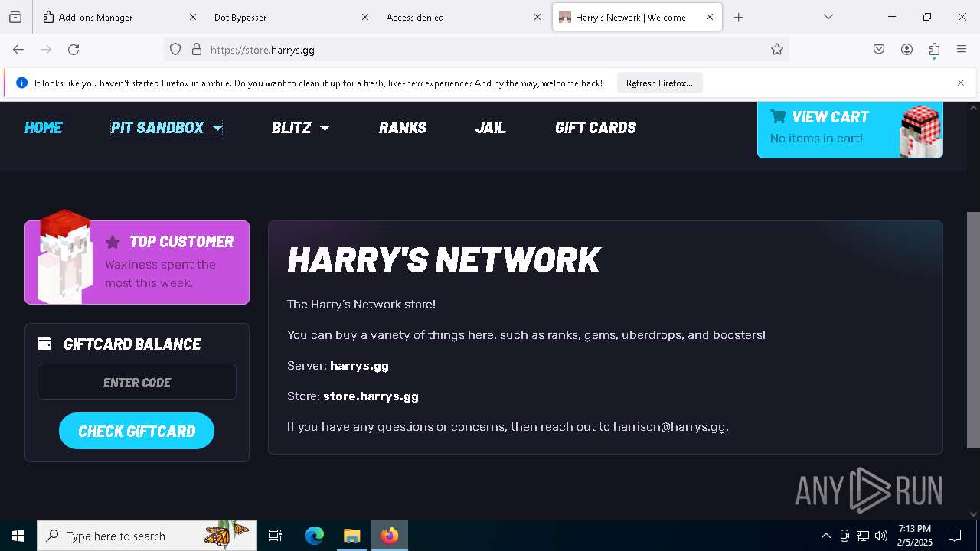Click the forward navigation arrow
This screenshot has height=551, width=980.
[46, 50]
